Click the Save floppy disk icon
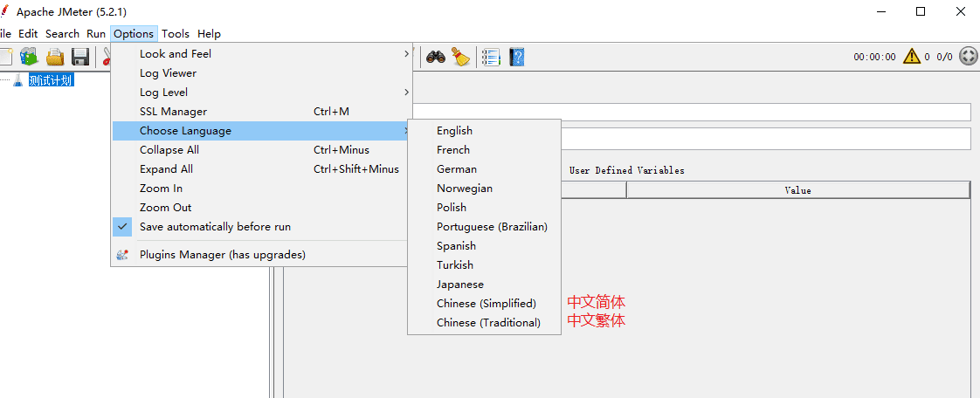980x398 pixels. [80, 57]
